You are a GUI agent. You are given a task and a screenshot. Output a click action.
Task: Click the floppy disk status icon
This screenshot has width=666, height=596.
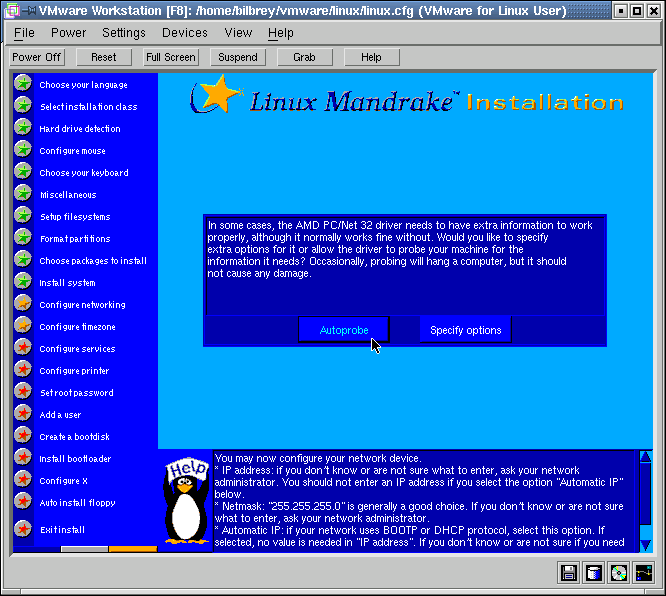pyautogui.click(x=569, y=573)
